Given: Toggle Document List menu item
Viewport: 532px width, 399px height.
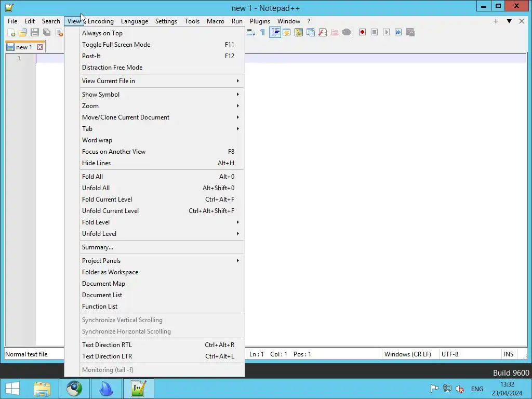Looking at the screenshot, I should click(x=162, y=295).
